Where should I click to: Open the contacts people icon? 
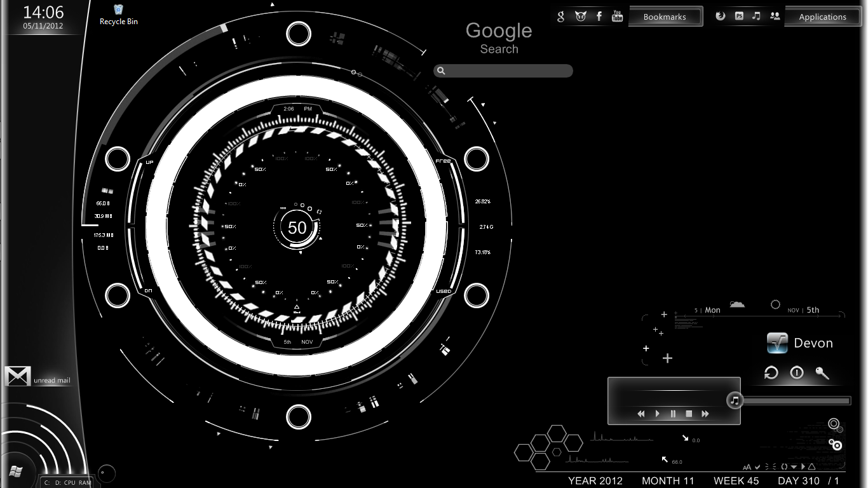775,17
